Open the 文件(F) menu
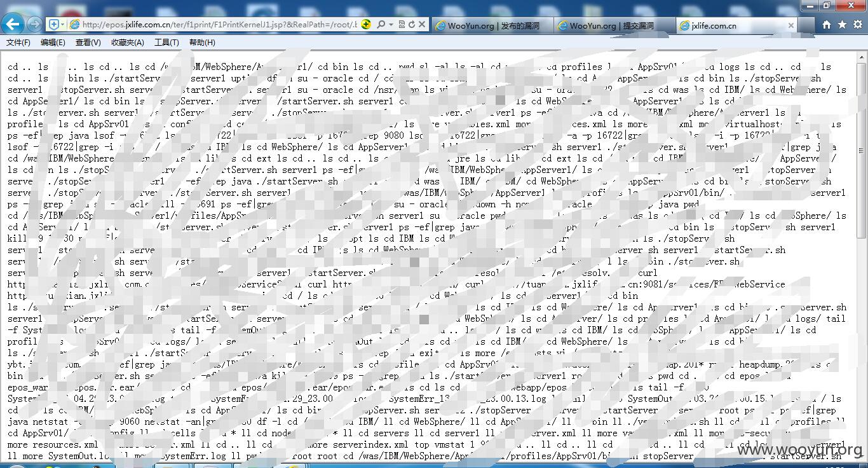This screenshot has width=868, height=468. click(18, 43)
